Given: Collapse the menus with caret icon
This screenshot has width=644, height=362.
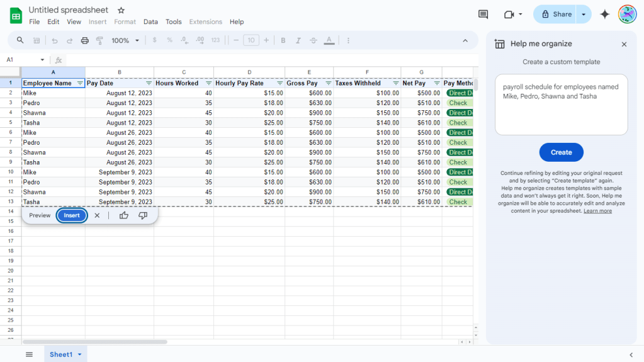Looking at the screenshot, I should click(x=465, y=41).
